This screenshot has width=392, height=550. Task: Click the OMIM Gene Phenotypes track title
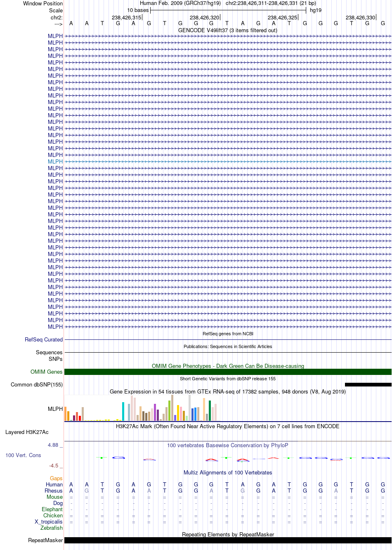pos(228,366)
